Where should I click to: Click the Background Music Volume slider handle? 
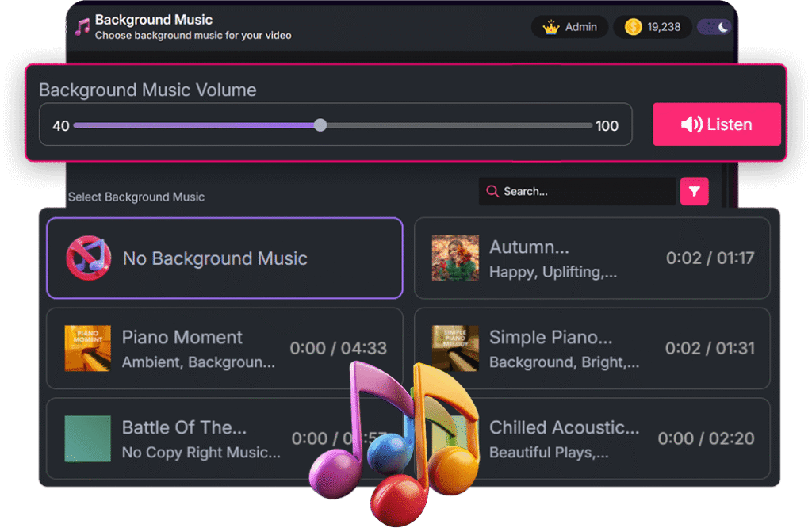point(320,125)
